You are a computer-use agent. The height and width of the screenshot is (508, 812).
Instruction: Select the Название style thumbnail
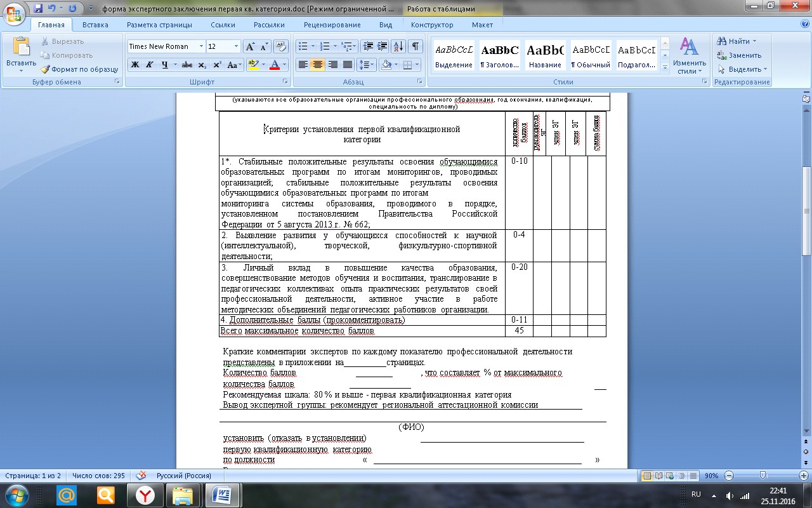[545, 56]
